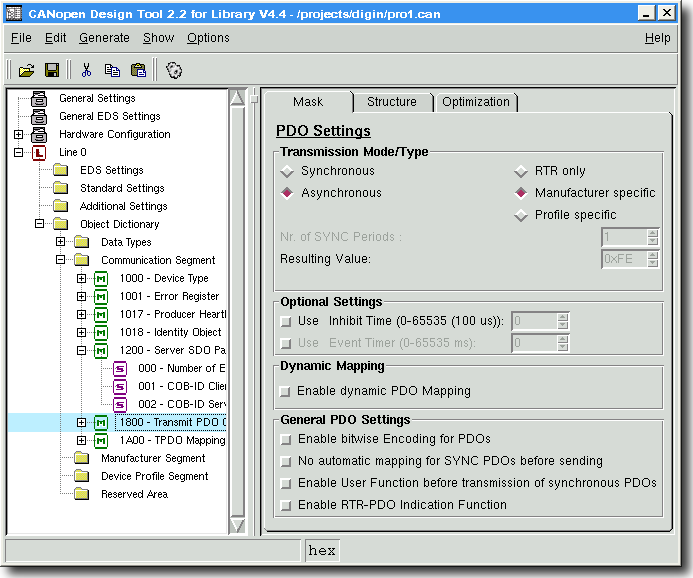The width and height of the screenshot is (693, 578).
Task: Click the Paste clipboard icon
Action: click(138, 70)
